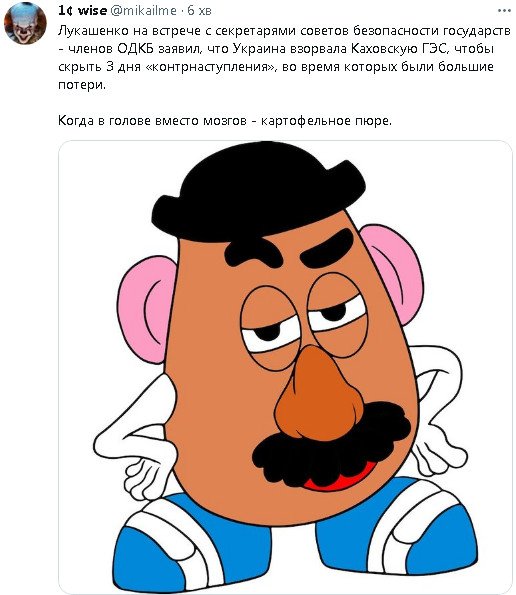Open the clown profile avatar
The height and width of the screenshot is (595, 516).
(x=25, y=23)
